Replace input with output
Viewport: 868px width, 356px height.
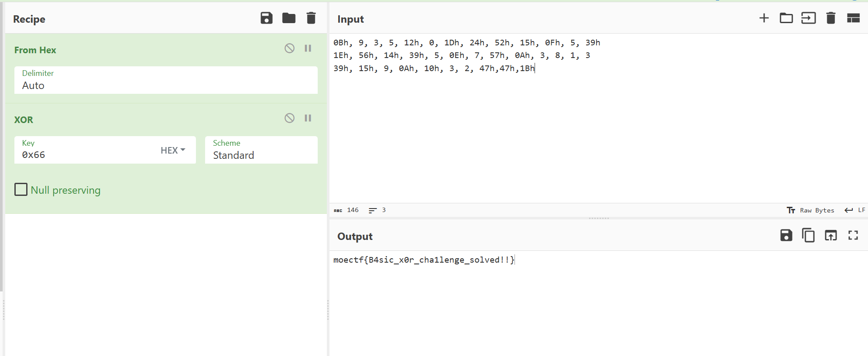[831, 236]
